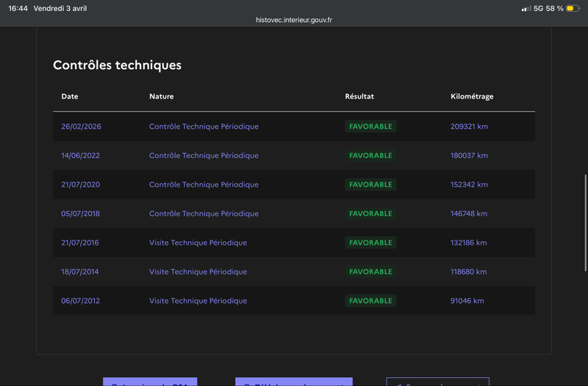The height and width of the screenshot is (386, 588).
Task: Click the Contrôles techniques heading
Action: [117, 65]
